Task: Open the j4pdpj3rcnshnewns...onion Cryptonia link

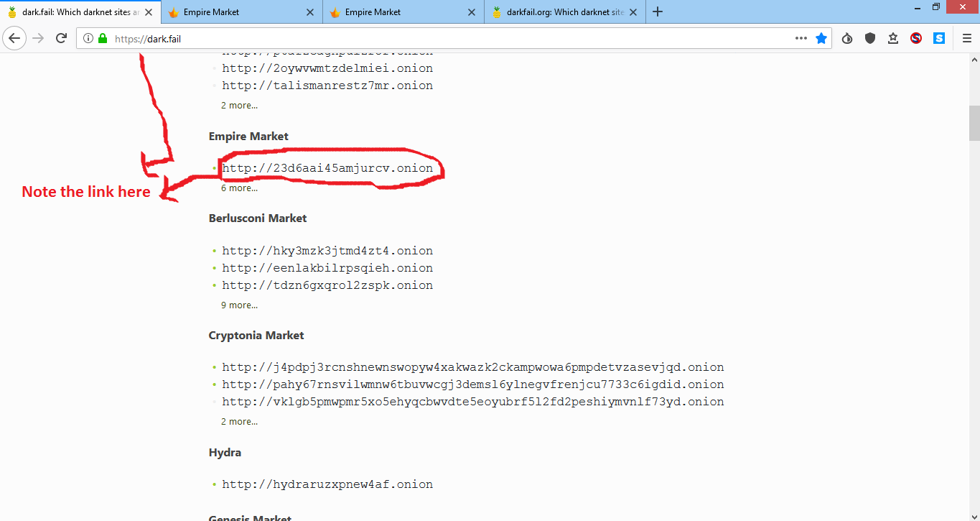Action: [x=473, y=368]
